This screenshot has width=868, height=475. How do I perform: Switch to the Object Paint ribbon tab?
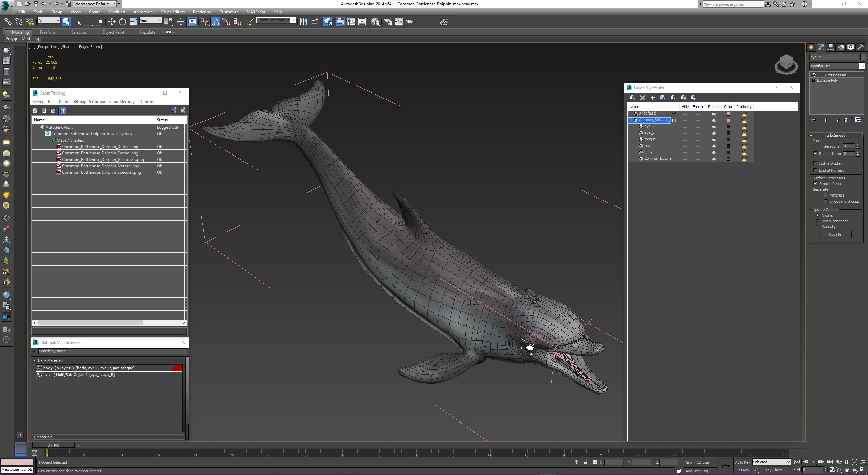113,32
